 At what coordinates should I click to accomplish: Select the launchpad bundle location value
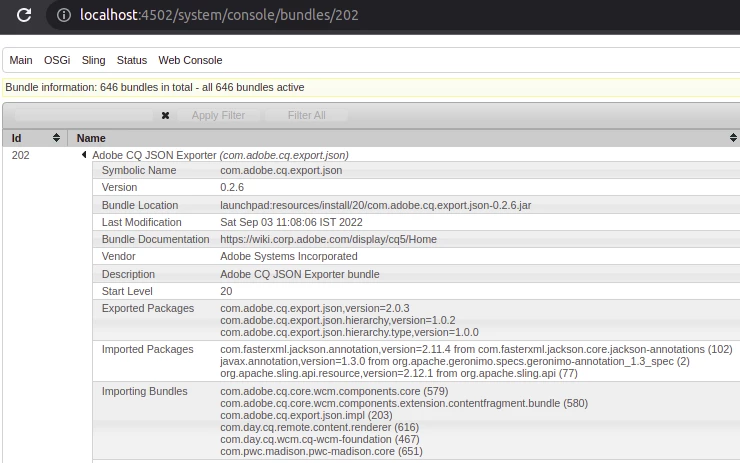(376, 205)
